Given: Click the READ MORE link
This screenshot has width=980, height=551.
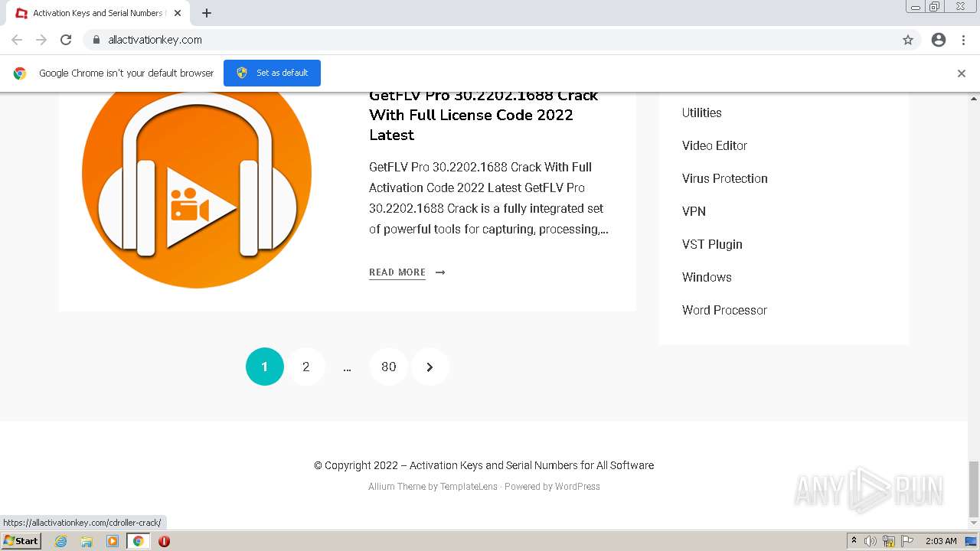Looking at the screenshot, I should [397, 272].
